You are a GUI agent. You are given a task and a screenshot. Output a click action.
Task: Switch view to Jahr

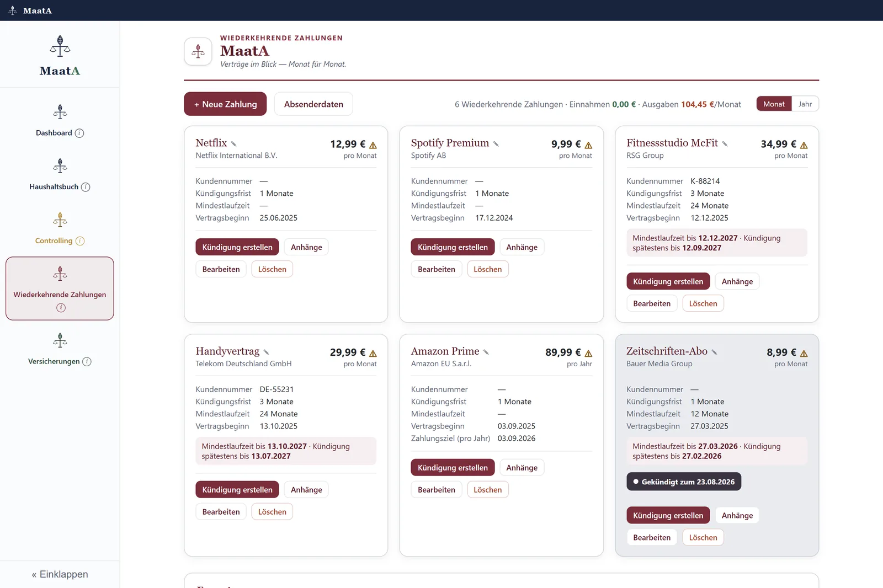coord(805,104)
